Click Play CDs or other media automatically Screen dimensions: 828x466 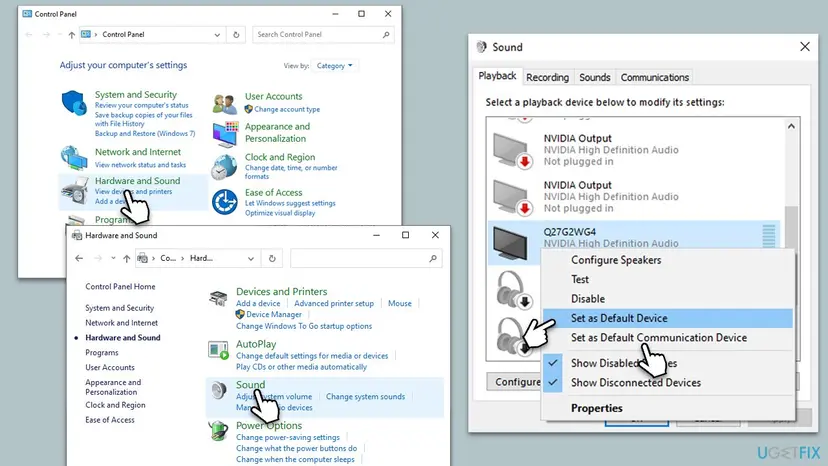[301, 367]
